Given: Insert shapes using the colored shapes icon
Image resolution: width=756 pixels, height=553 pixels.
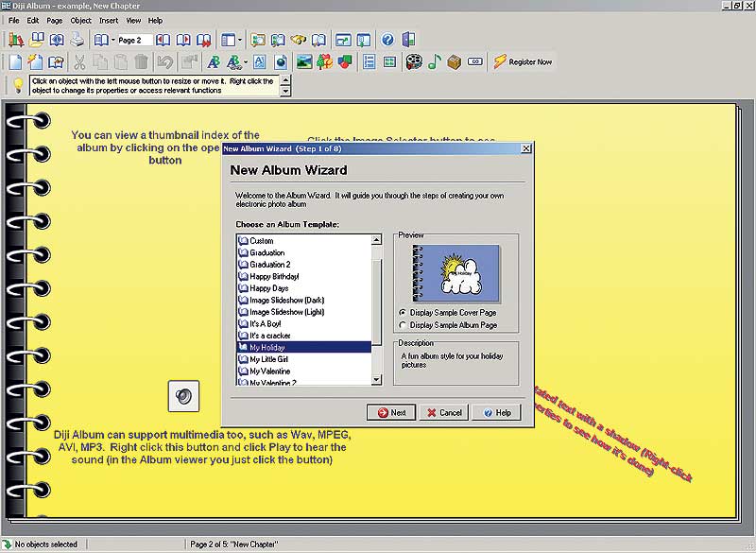Looking at the screenshot, I should tap(345, 61).
